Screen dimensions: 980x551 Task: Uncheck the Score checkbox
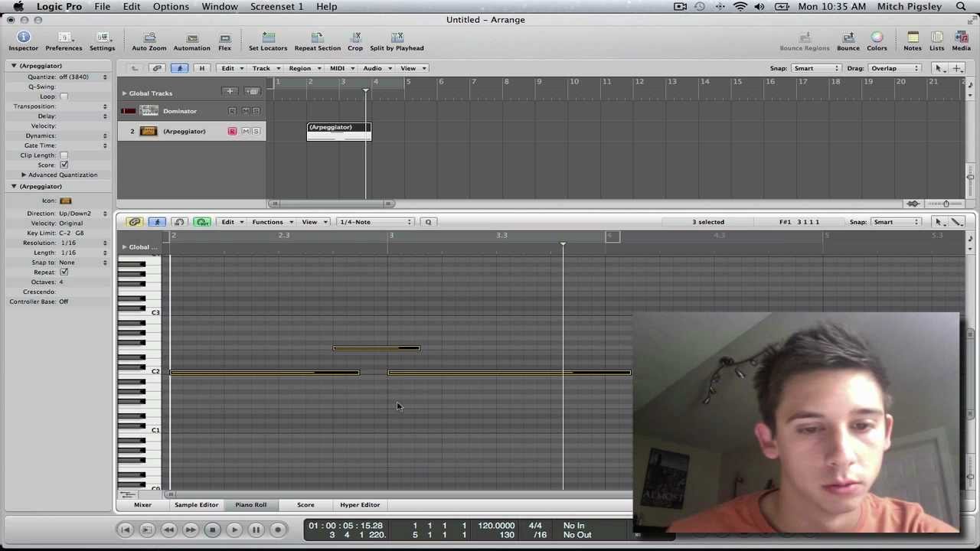tap(64, 165)
